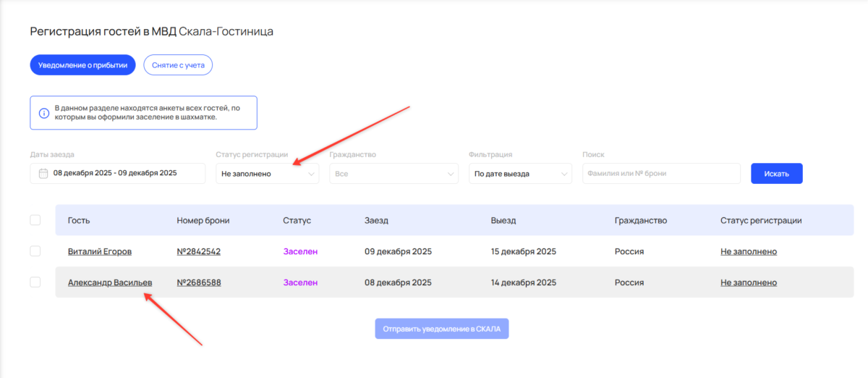Toggle the select-all checkbox in table header

point(35,220)
